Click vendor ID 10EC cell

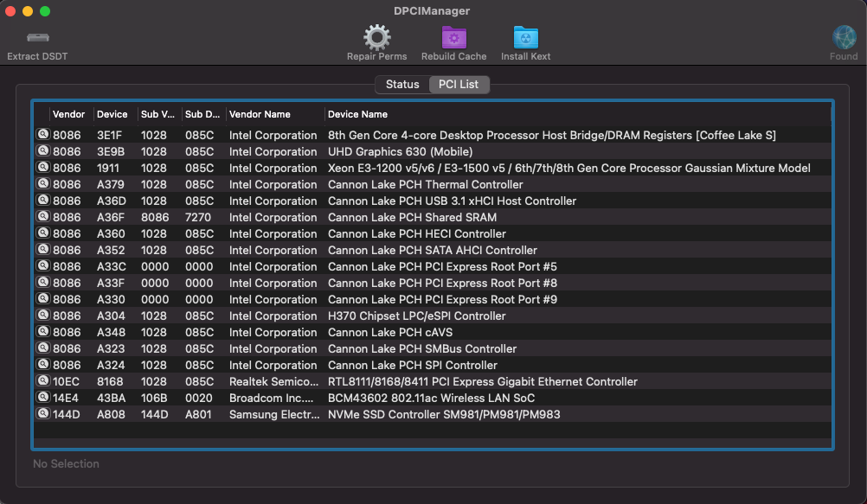tap(66, 382)
